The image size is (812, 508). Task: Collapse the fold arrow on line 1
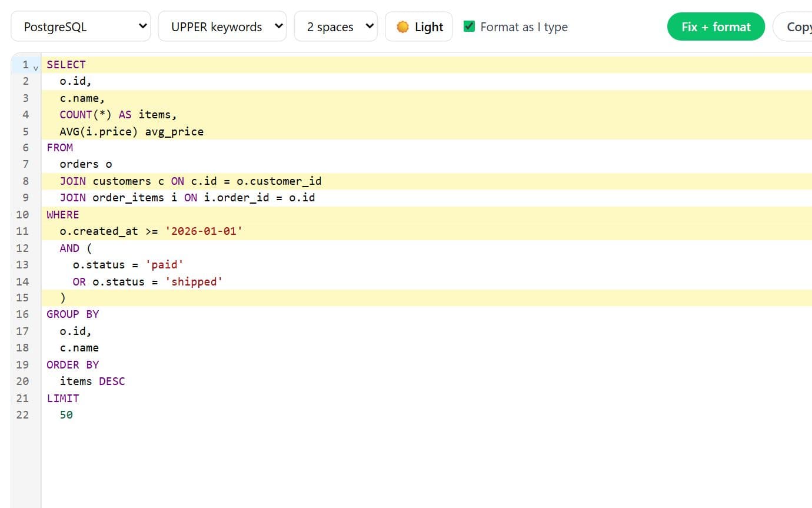(x=36, y=68)
